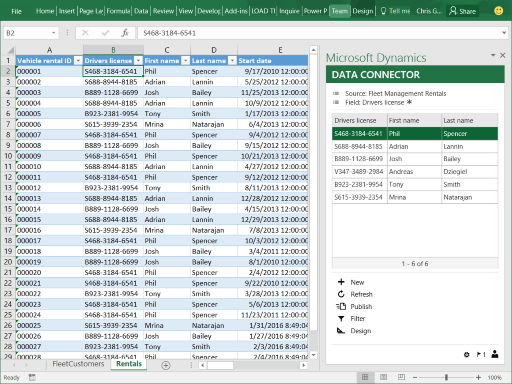
Task: Open the Name Box dropdown arrow
Action: [53, 33]
